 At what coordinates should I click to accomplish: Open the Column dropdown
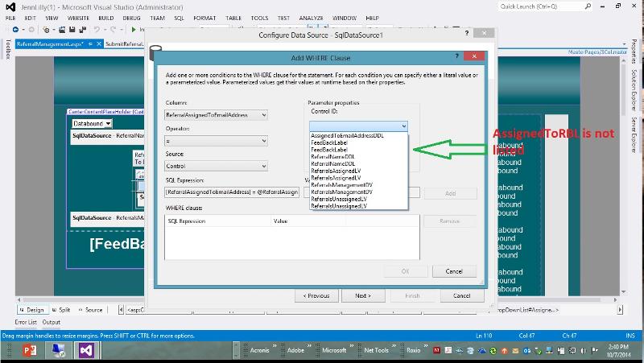[x=264, y=115]
